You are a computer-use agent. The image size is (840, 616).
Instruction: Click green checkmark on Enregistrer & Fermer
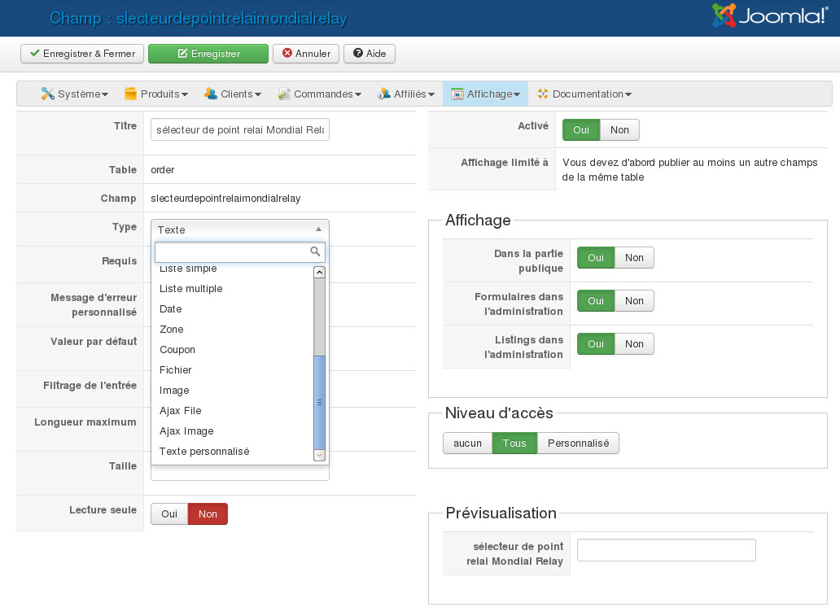(35, 53)
